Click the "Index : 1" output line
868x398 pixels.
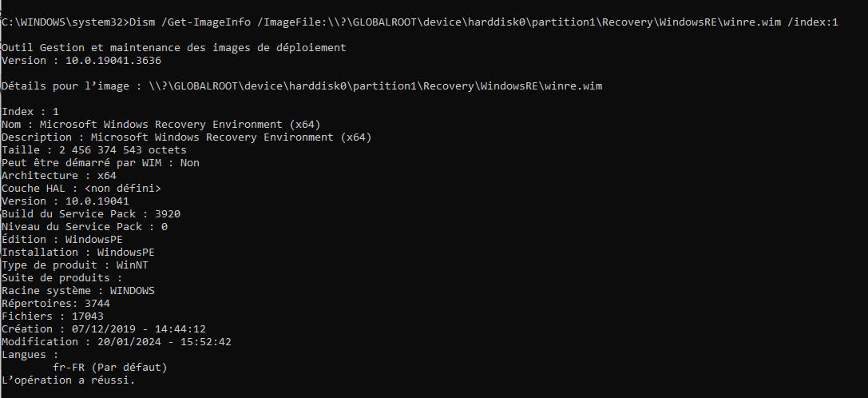coord(30,111)
